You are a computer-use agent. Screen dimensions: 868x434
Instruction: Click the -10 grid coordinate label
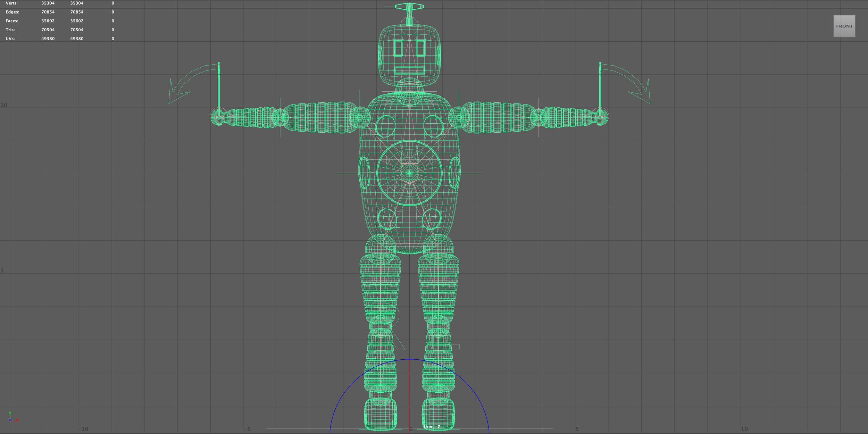[83, 429]
